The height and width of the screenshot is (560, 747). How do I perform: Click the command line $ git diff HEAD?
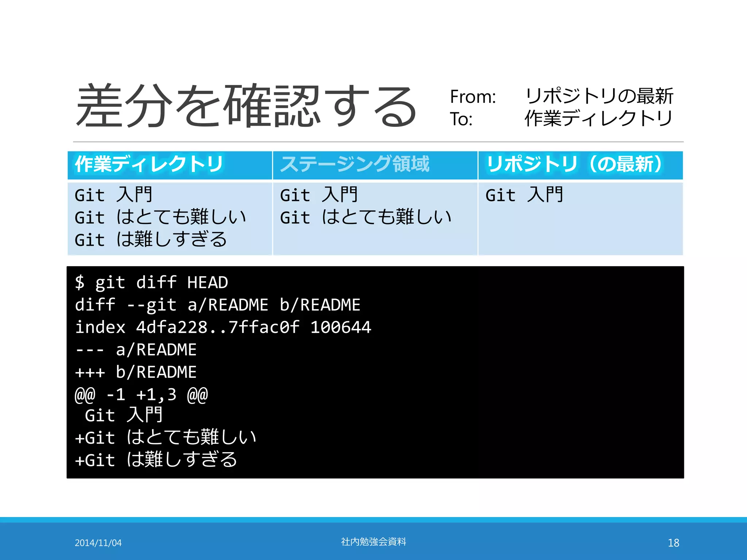pyautogui.click(x=151, y=283)
